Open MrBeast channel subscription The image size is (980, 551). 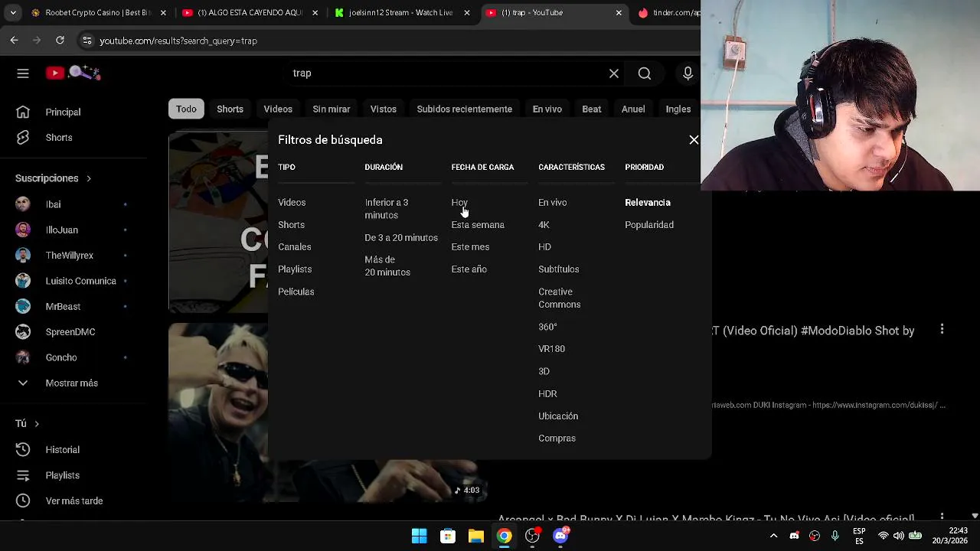pos(63,306)
